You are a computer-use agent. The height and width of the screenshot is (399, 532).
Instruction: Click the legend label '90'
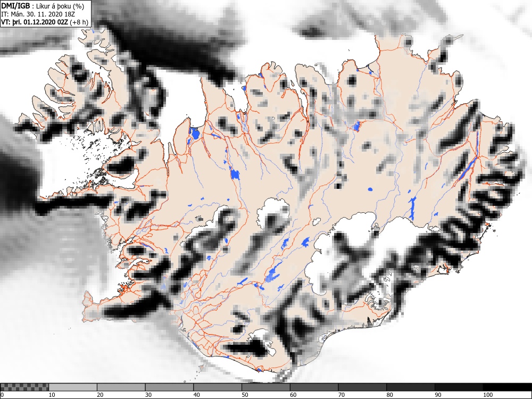click(x=438, y=395)
